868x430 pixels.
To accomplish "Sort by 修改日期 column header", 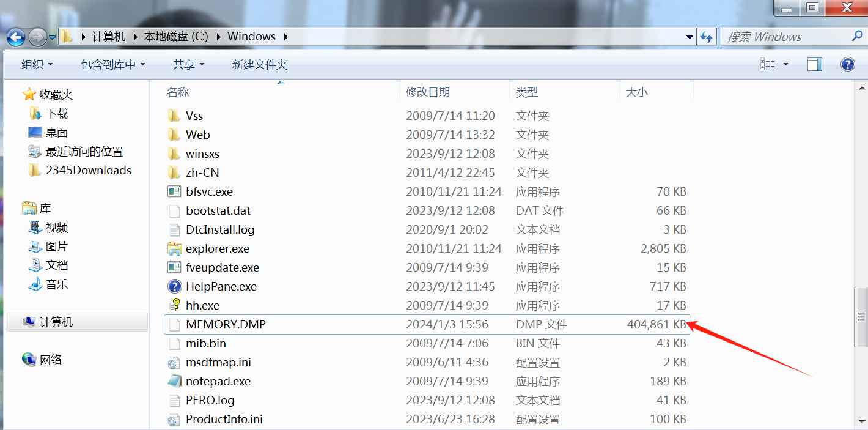I will click(x=428, y=92).
